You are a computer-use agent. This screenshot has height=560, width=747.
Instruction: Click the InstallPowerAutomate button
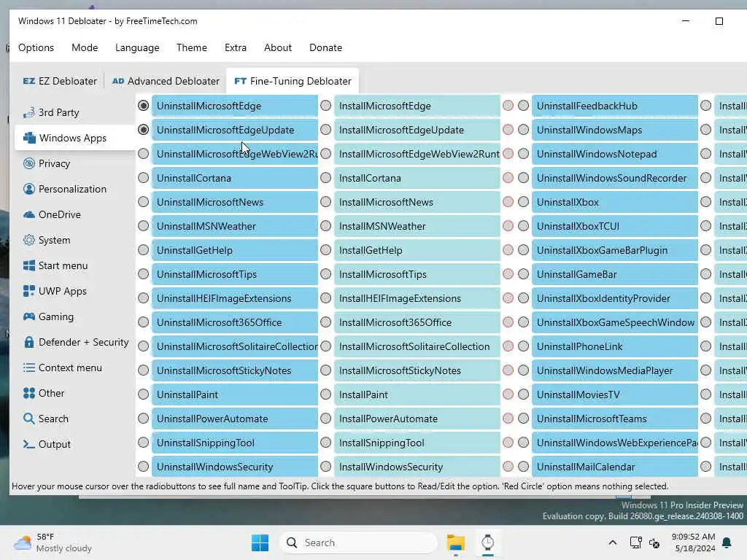417,419
